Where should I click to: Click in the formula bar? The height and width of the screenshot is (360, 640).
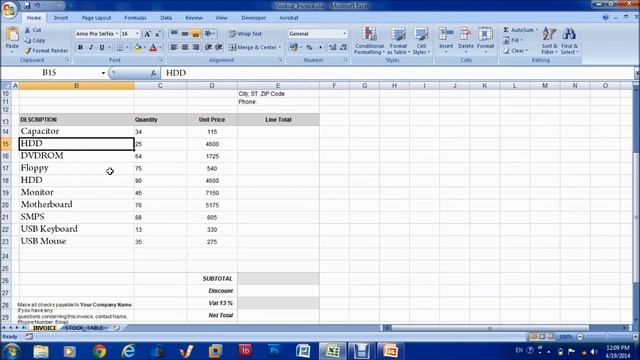398,73
